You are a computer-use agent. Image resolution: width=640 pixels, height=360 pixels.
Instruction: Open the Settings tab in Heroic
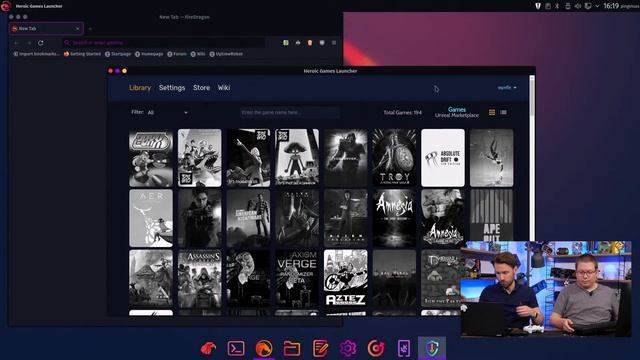point(172,88)
